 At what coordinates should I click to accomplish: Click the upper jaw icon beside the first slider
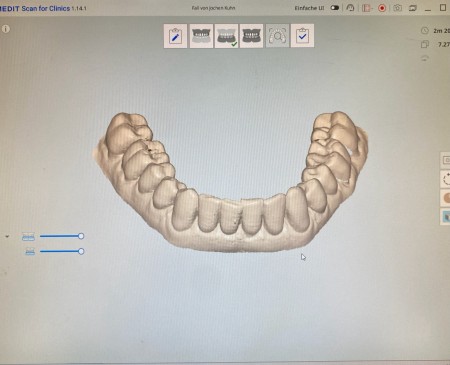pyautogui.click(x=28, y=236)
